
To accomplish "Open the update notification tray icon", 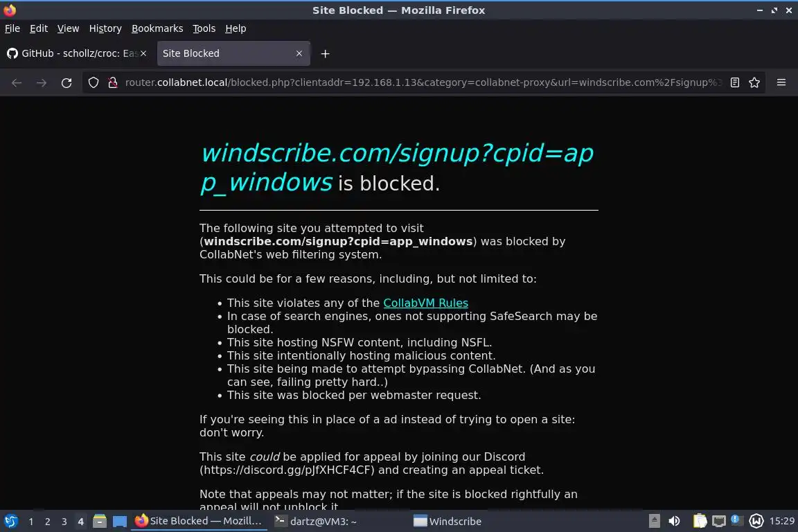I will pyautogui.click(x=736, y=520).
